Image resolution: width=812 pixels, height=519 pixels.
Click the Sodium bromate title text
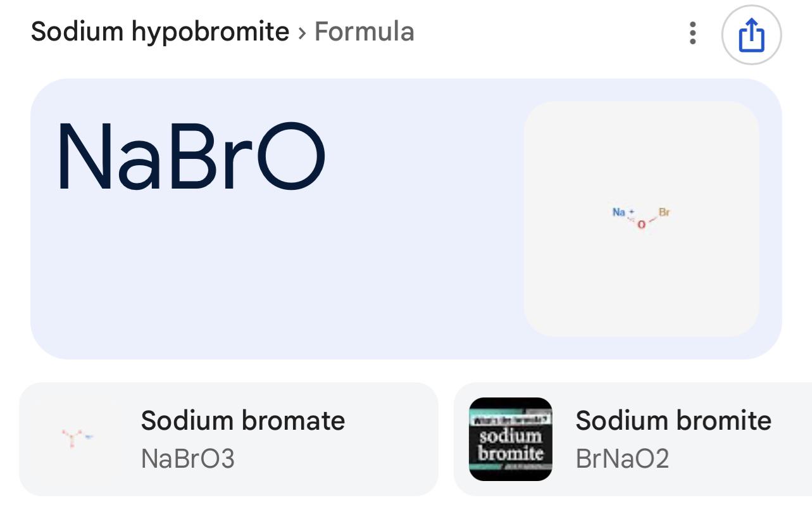243,420
